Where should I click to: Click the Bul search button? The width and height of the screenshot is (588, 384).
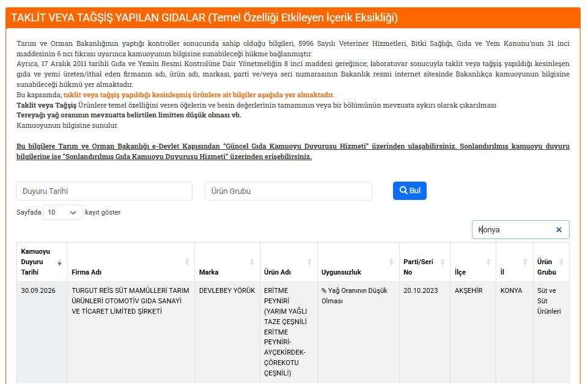(x=410, y=191)
